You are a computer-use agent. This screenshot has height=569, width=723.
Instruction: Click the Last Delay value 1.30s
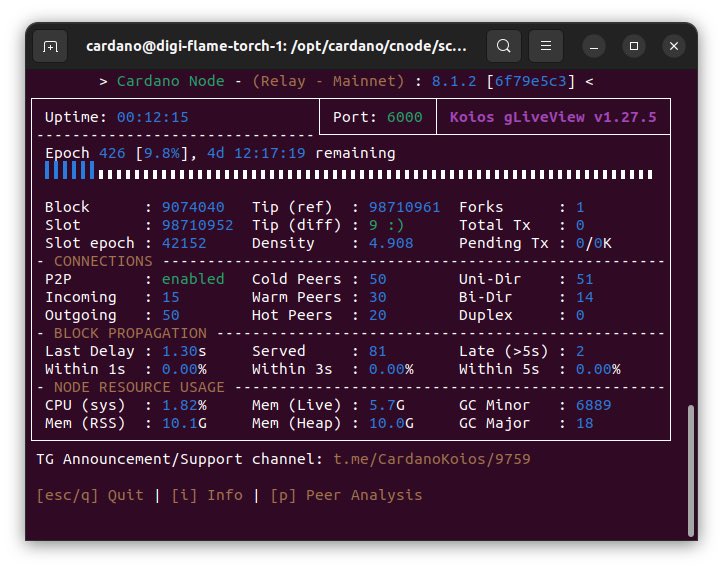pyautogui.click(x=184, y=351)
